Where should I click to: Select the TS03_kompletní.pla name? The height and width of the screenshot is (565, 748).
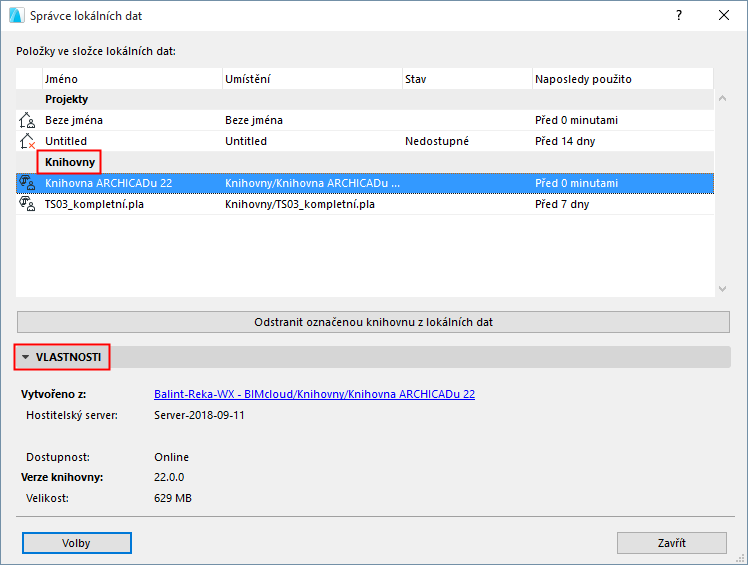(x=94, y=204)
